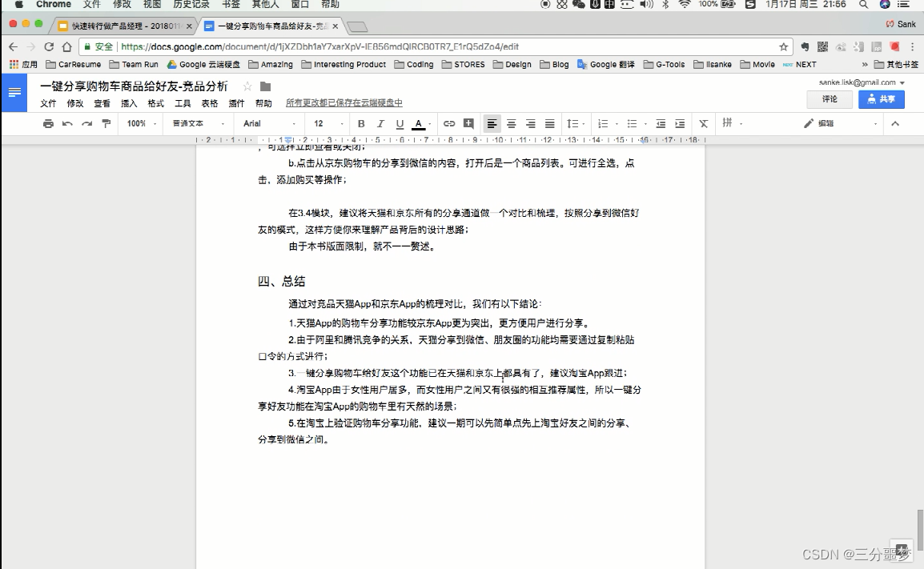The height and width of the screenshot is (569, 924).
Task: Justify the text
Action: point(550,124)
